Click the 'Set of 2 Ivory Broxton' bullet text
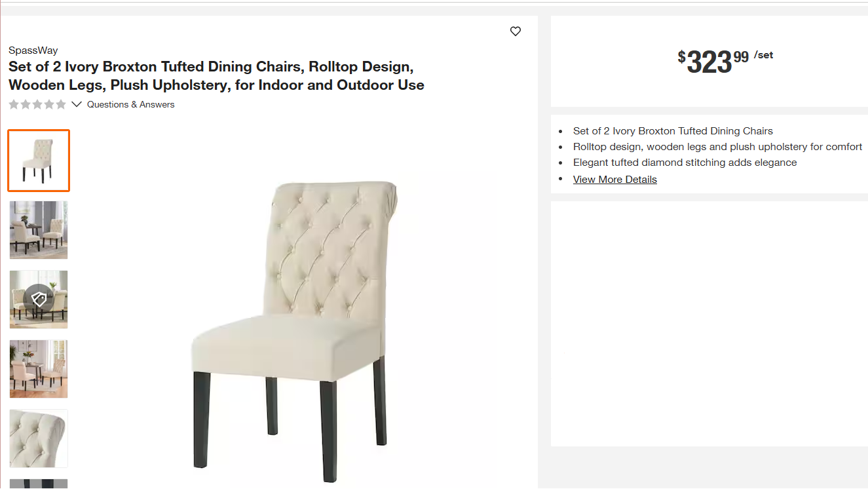Screen dimensions: 868x489 coord(673,131)
